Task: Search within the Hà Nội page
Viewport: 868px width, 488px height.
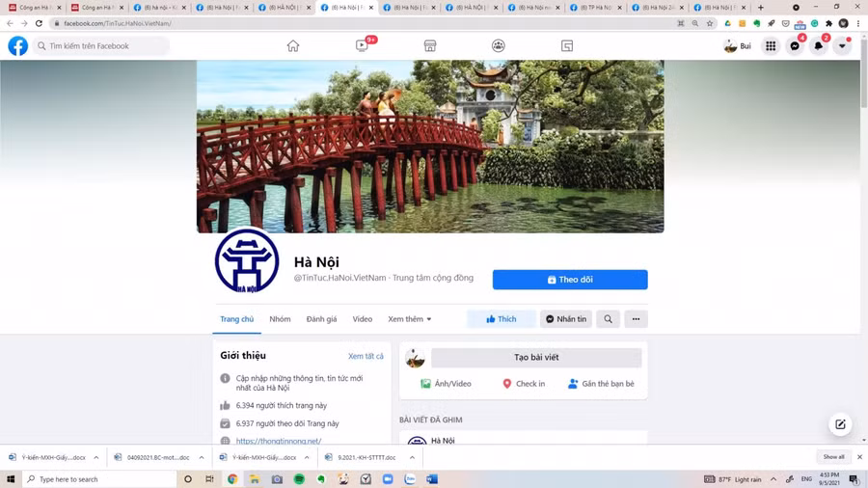Action: (x=608, y=319)
